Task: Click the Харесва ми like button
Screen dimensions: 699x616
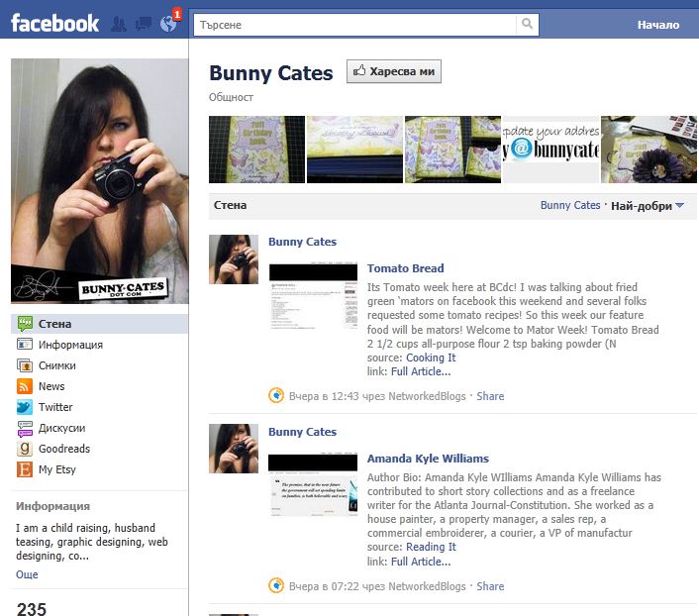Action: (394, 71)
